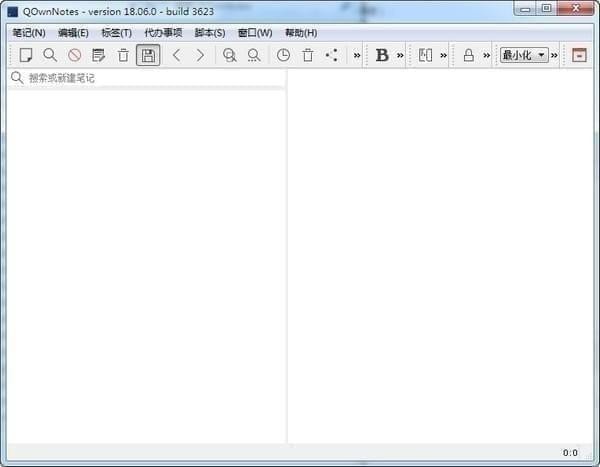Click the red distraction-free mode button
Viewport: 600px width, 467px height.
(x=579, y=55)
